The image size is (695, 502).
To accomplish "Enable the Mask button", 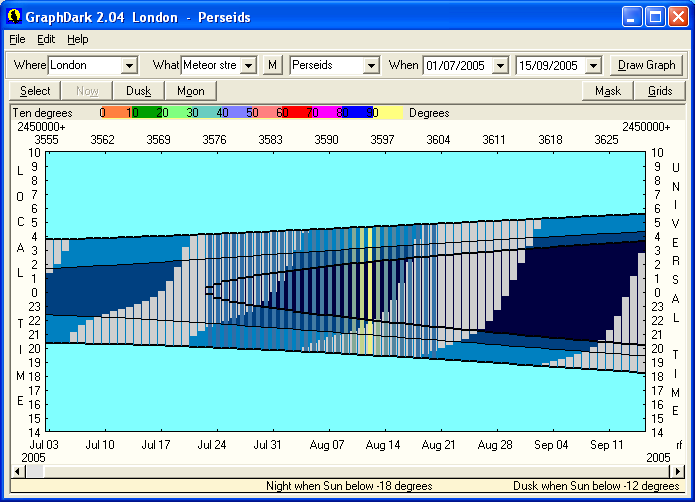I will (608, 91).
